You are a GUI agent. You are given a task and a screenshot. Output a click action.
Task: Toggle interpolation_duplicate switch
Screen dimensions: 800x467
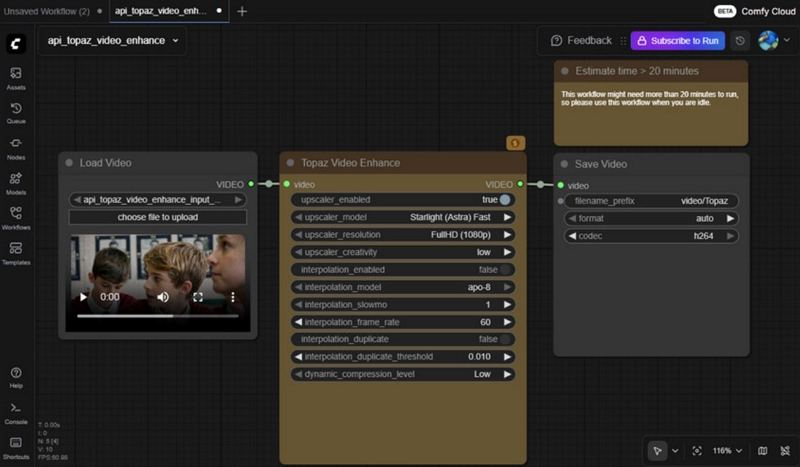click(505, 339)
